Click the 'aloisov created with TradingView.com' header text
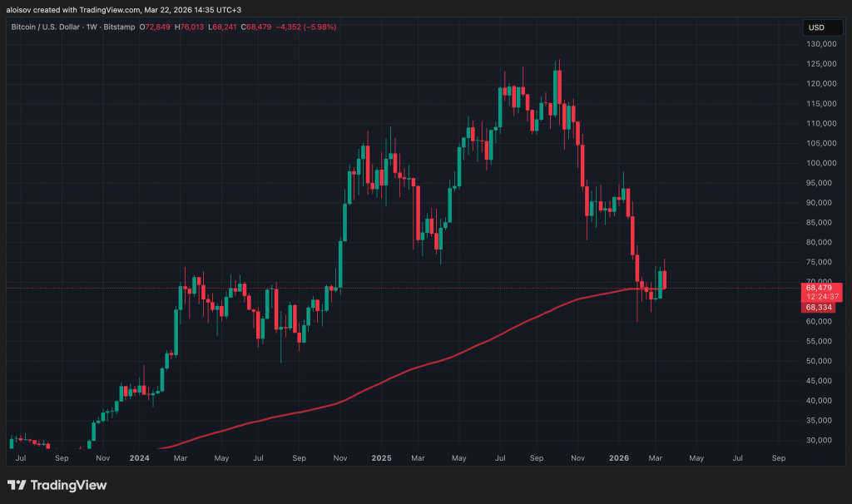The height and width of the screenshot is (504, 852). 81,7
